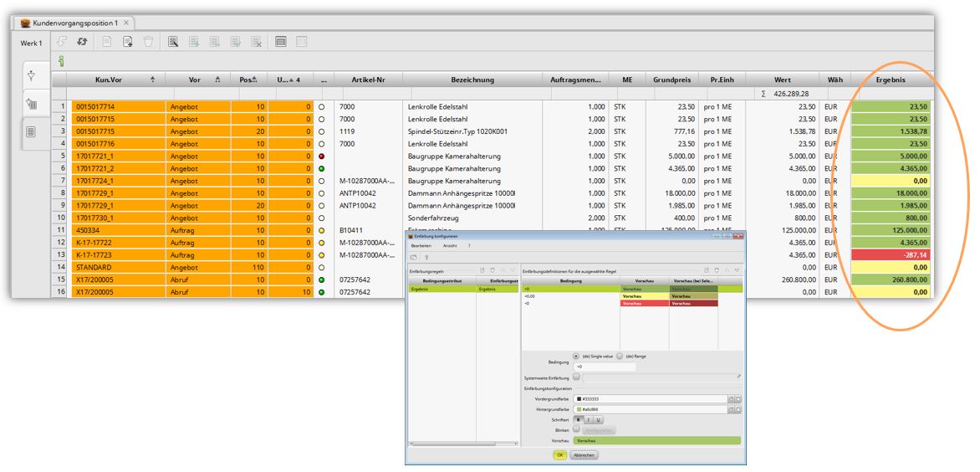Click the table search magnifier toolbar icon
Viewport: 980px width, 472px height.
[x=174, y=42]
